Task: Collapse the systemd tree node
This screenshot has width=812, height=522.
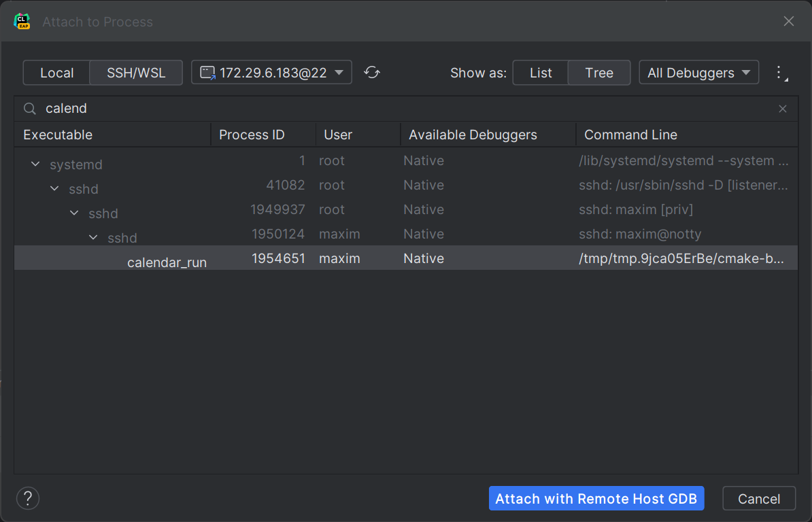Action: 35,164
